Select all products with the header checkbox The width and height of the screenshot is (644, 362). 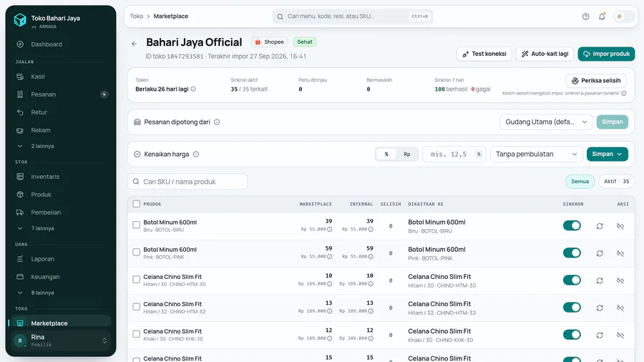137,204
